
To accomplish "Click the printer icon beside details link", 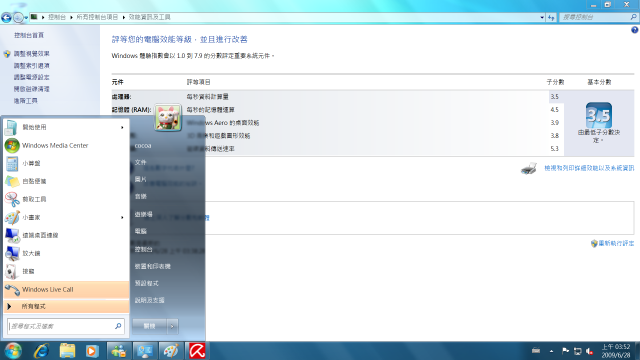I will click(529, 168).
